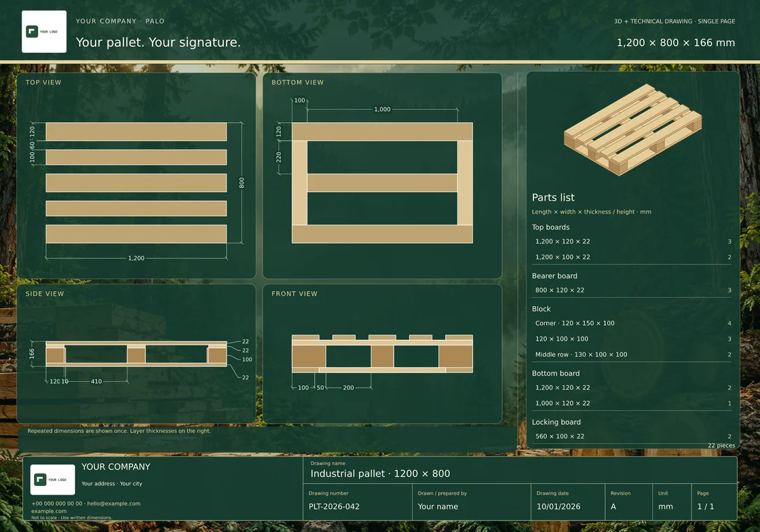Select the drawing number "PLT-2026-042"
Viewport: 760px width, 532px height.
click(334, 506)
